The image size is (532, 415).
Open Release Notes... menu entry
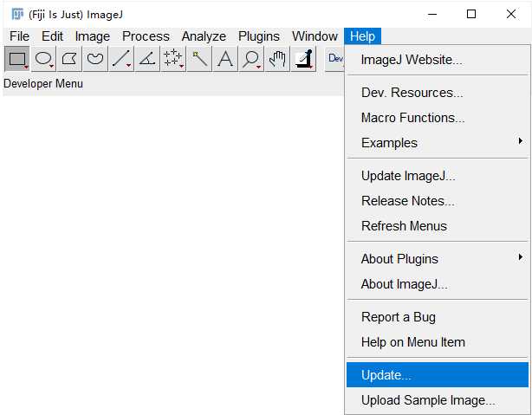click(438, 201)
